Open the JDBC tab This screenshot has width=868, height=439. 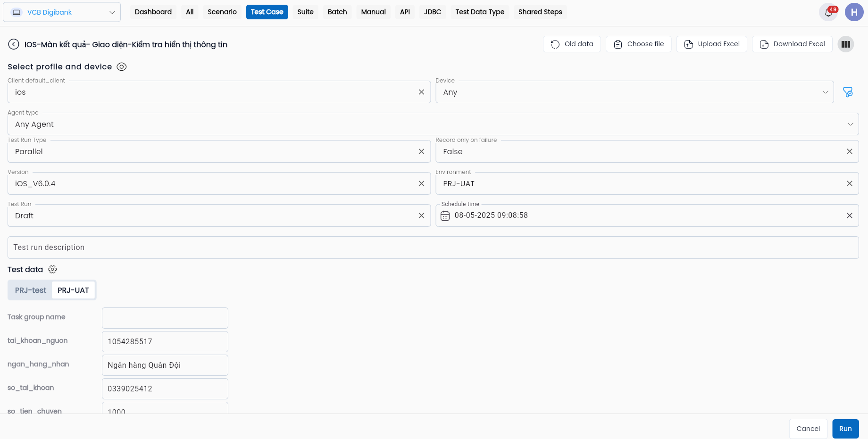click(x=433, y=12)
